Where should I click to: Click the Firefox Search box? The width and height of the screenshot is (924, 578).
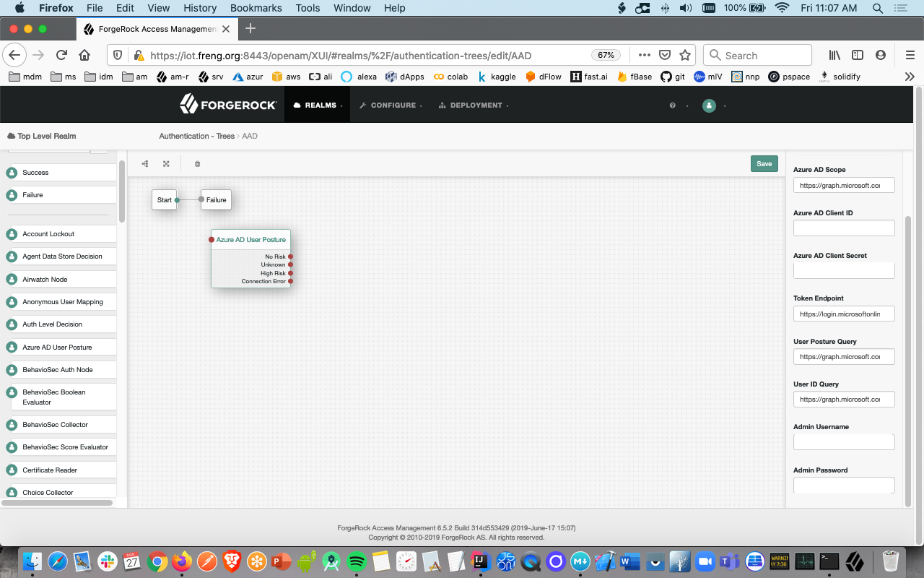pyautogui.click(x=757, y=55)
